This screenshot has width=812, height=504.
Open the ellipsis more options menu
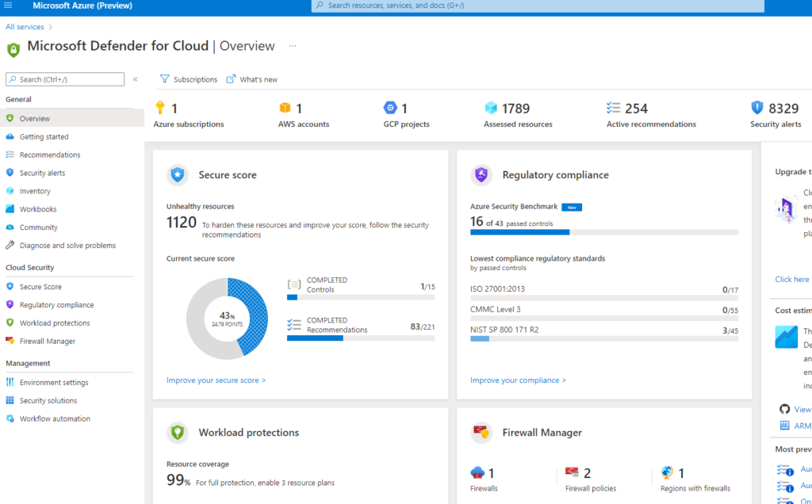click(293, 46)
